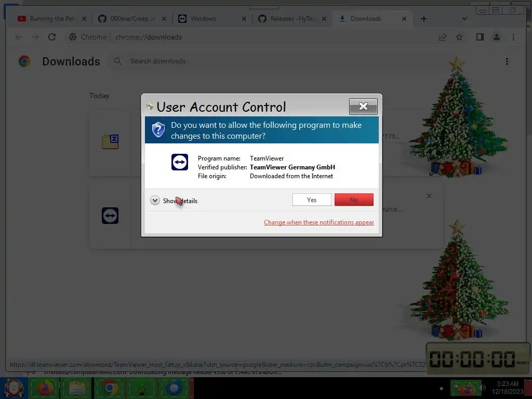This screenshot has width=532, height=399.
Task: Click the share page icon
Action: 443,37
